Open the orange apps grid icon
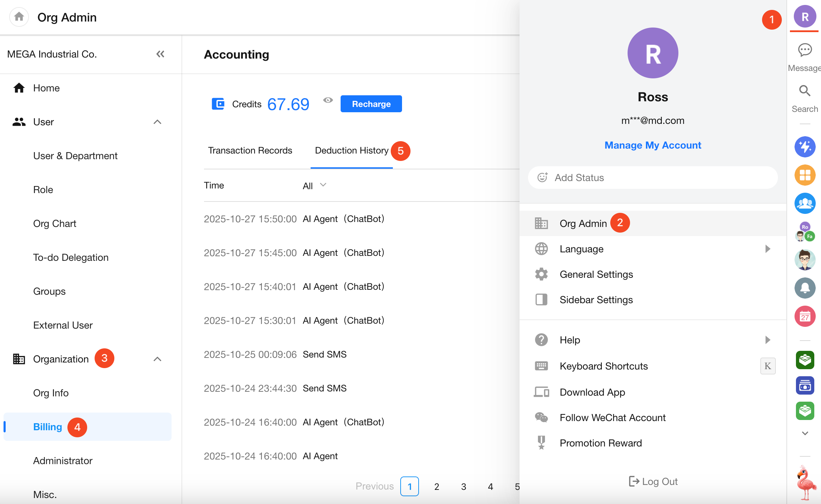The image size is (821, 504). (805, 175)
